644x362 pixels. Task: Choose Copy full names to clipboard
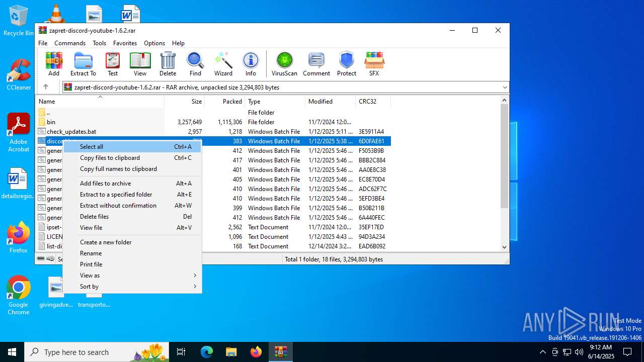click(133, 168)
